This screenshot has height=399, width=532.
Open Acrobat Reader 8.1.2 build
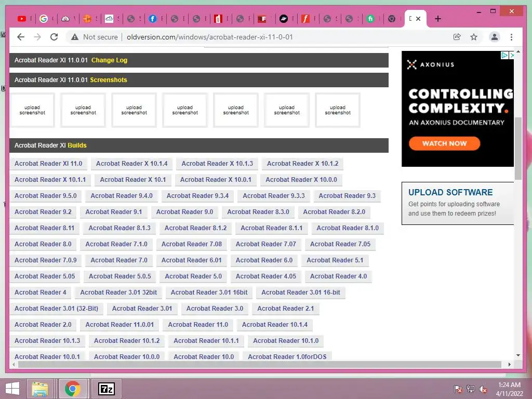195,228
